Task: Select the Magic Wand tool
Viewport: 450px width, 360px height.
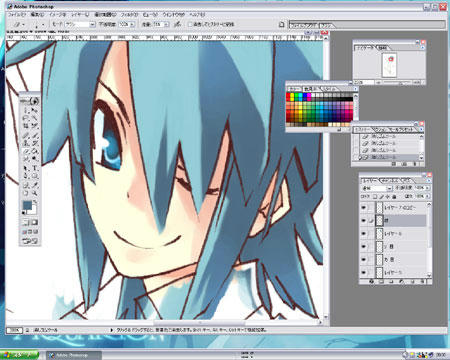Action: pyautogui.click(x=34, y=118)
